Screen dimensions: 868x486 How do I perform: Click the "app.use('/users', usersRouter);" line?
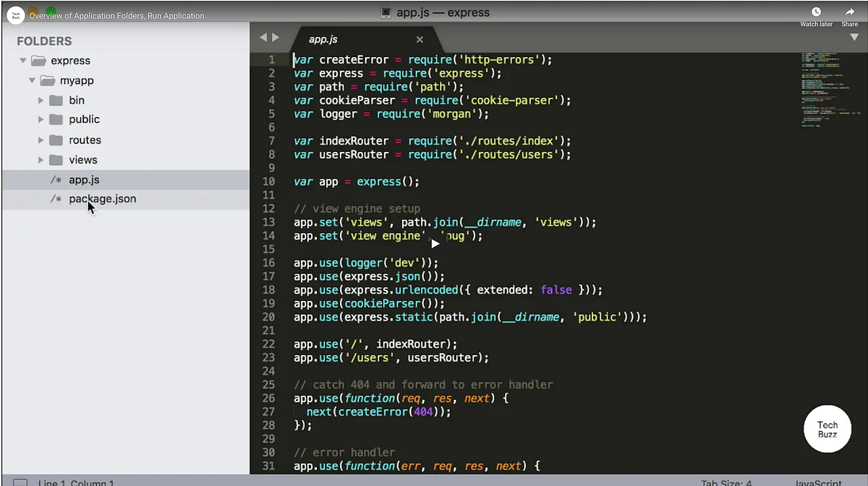point(391,357)
